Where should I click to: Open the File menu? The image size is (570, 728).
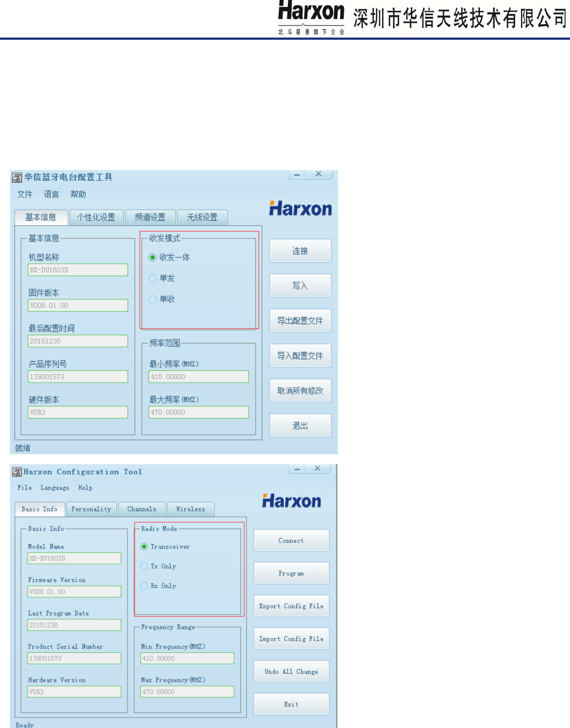tap(24, 488)
